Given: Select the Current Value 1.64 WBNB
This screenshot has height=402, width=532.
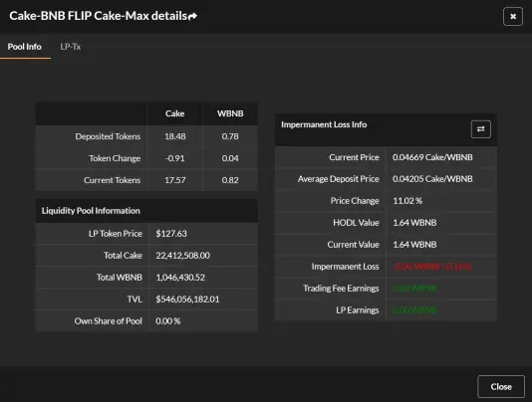Looking at the screenshot, I should (414, 245).
